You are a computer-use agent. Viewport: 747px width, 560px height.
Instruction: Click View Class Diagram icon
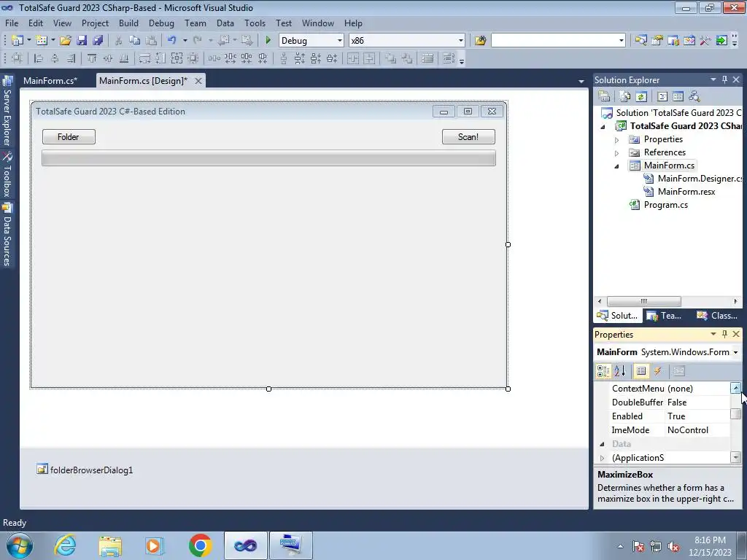pyautogui.click(x=694, y=96)
